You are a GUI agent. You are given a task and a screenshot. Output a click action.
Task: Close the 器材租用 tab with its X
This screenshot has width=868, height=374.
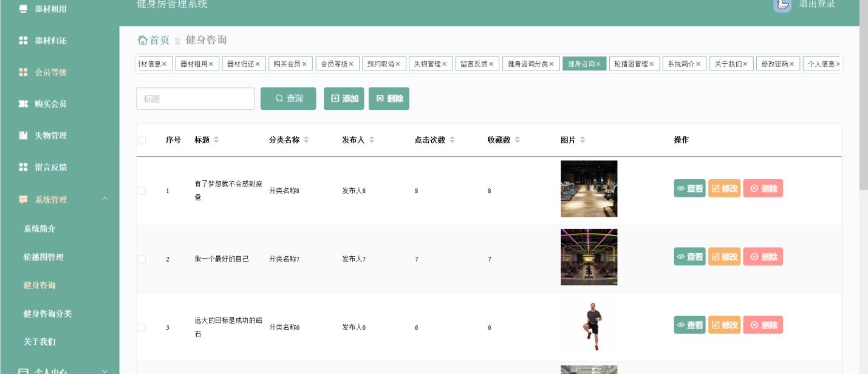coord(211,64)
